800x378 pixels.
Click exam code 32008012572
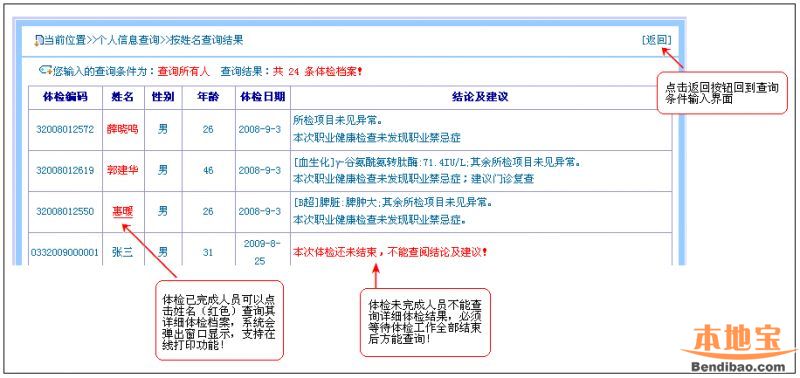click(65, 130)
